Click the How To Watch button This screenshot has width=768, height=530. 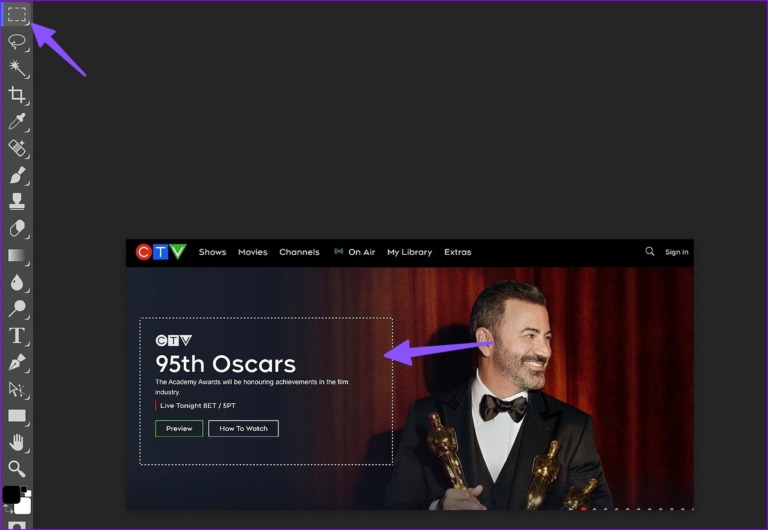click(243, 428)
